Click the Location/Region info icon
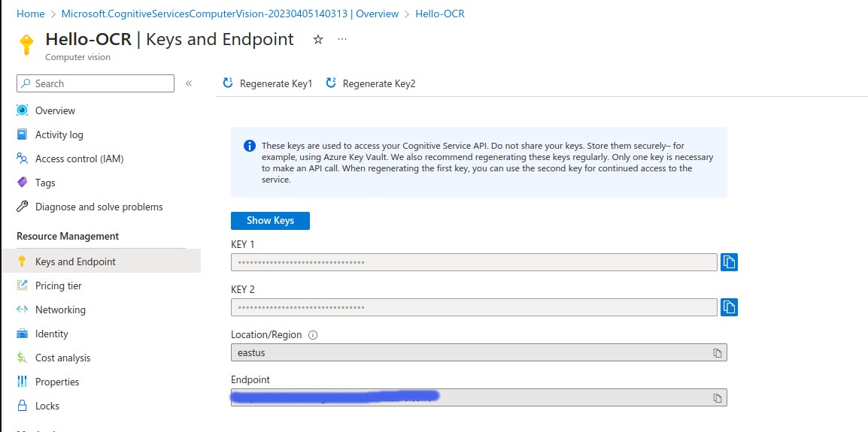The width and height of the screenshot is (868, 432). tap(313, 334)
